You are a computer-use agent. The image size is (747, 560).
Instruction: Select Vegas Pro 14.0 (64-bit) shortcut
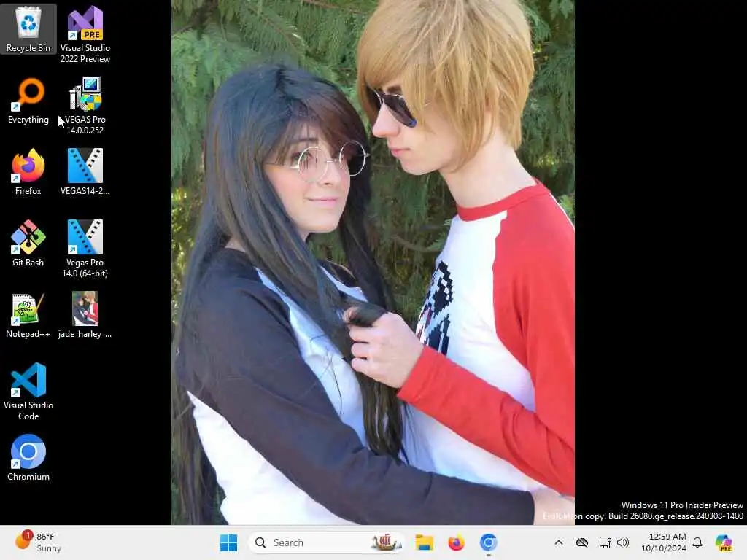85,249
